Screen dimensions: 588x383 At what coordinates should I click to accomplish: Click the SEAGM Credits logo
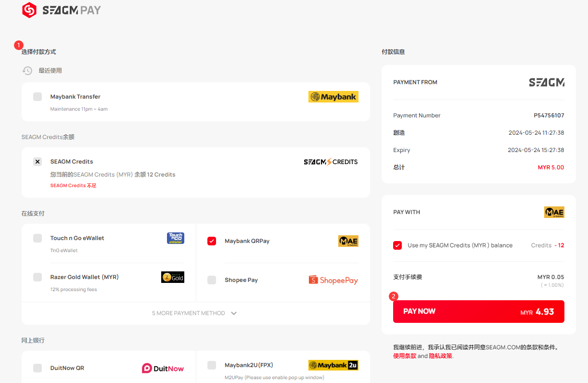pos(331,162)
